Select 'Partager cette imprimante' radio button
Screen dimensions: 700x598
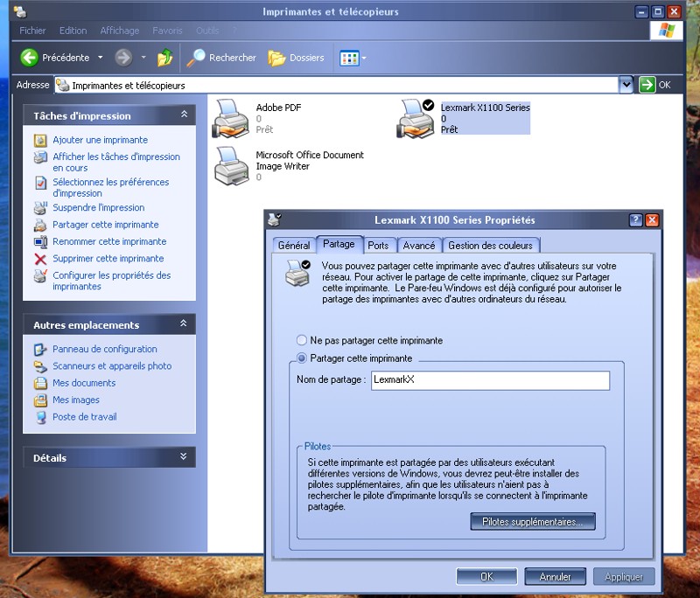303,358
